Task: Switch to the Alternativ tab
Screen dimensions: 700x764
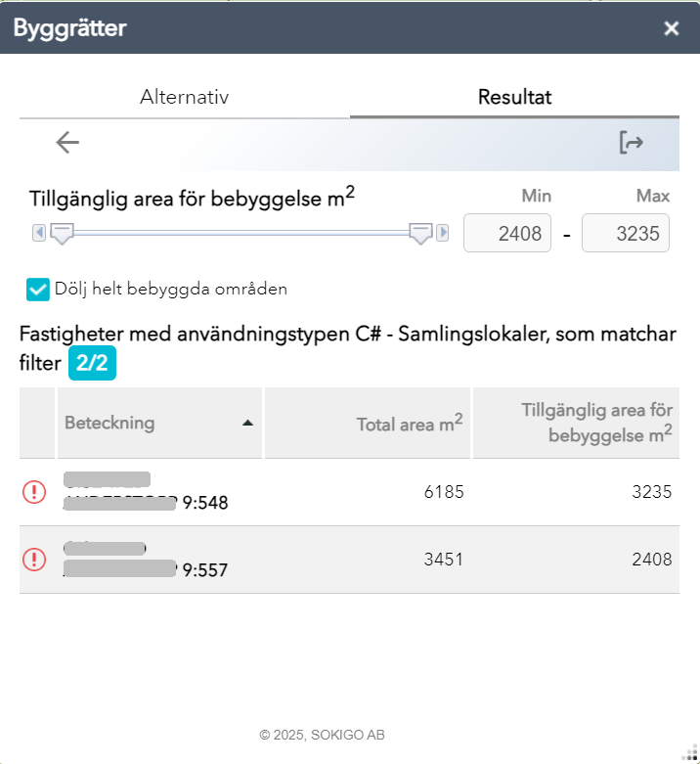Action: click(184, 98)
